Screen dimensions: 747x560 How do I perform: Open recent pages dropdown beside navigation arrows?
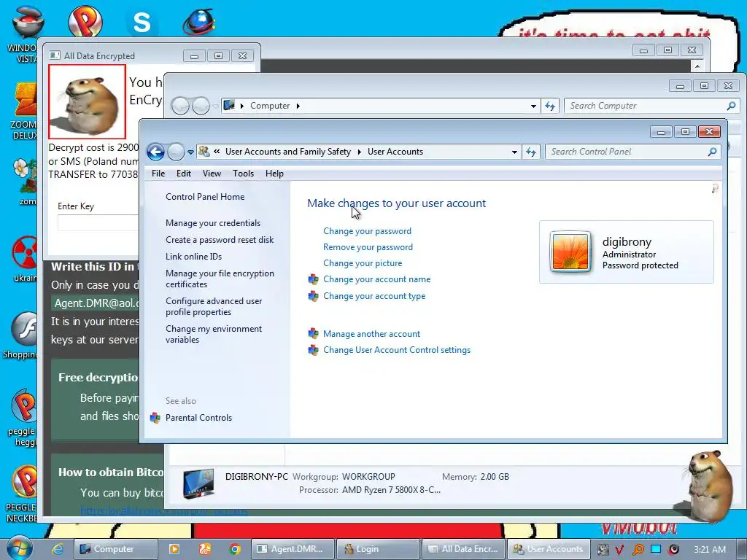click(x=190, y=152)
